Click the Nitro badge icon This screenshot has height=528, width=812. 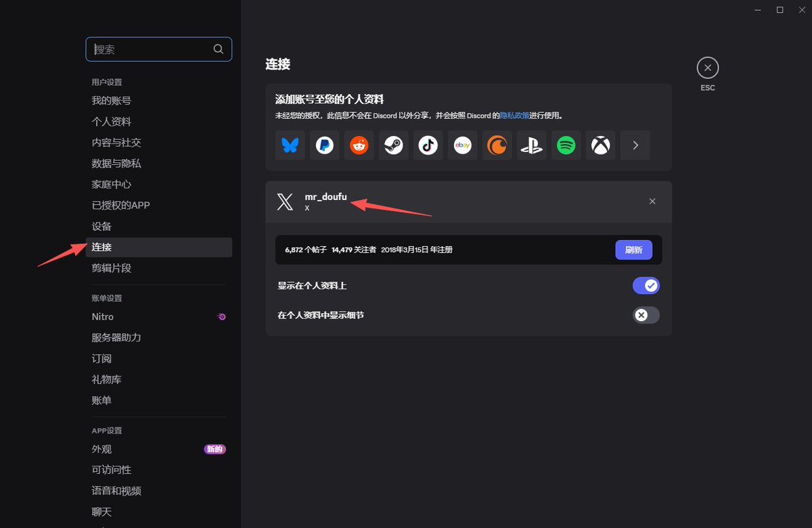tap(221, 316)
